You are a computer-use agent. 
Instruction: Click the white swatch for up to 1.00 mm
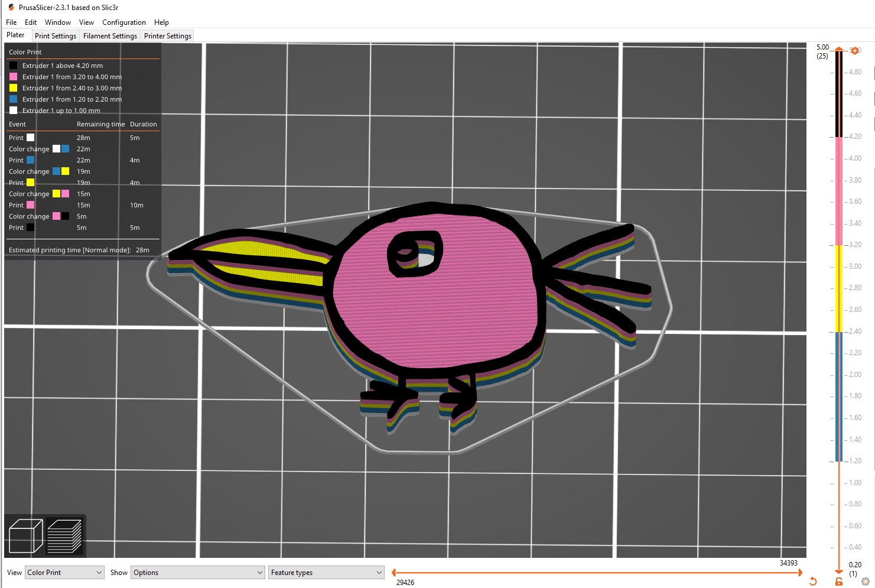coord(13,111)
